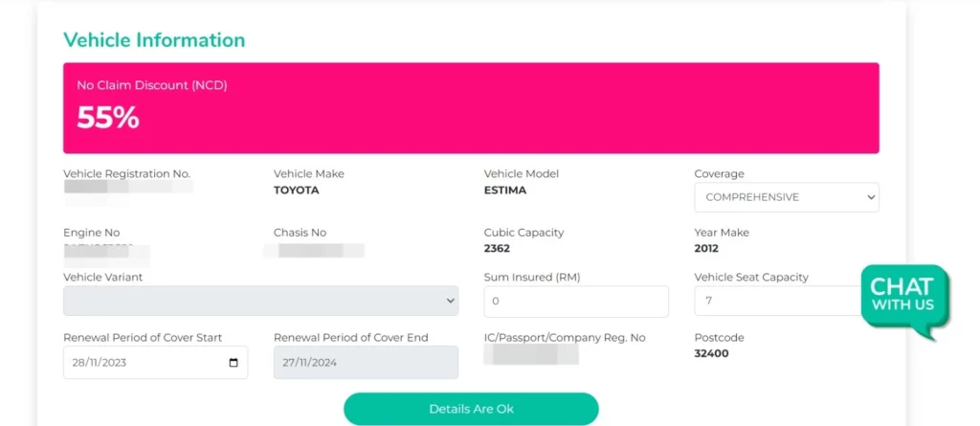Click the Postcode value 32400
The width and height of the screenshot is (980, 426).
click(x=711, y=353)
